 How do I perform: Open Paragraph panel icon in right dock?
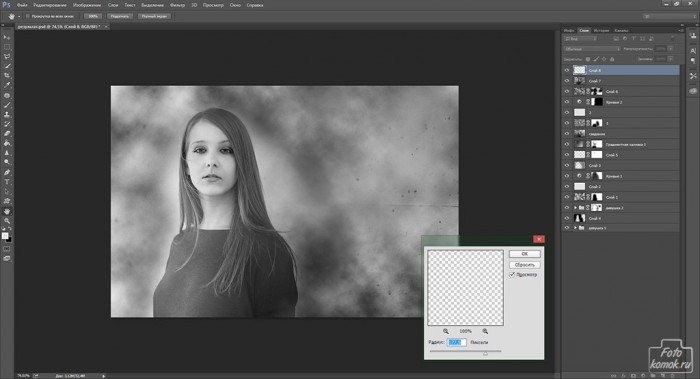coord(693,61)
